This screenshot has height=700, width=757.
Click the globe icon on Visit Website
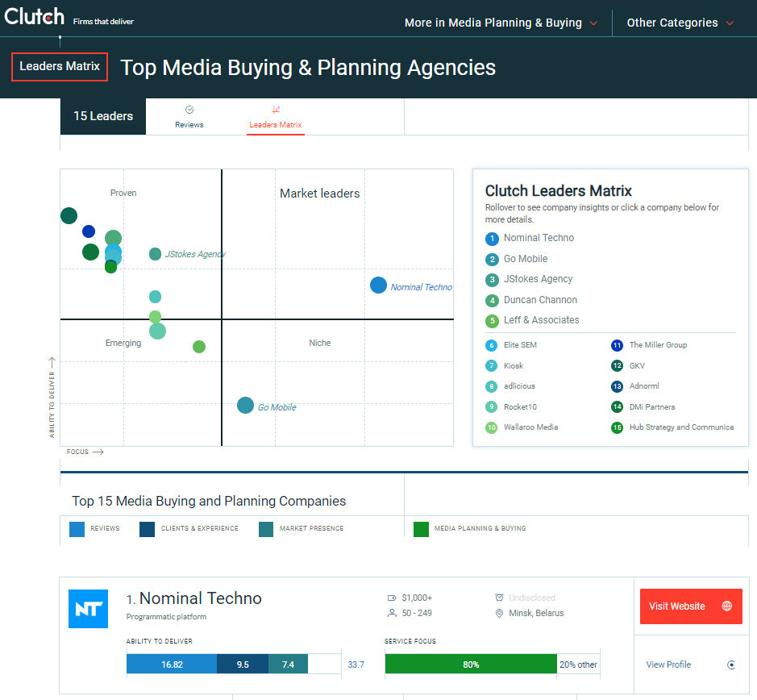727,606
